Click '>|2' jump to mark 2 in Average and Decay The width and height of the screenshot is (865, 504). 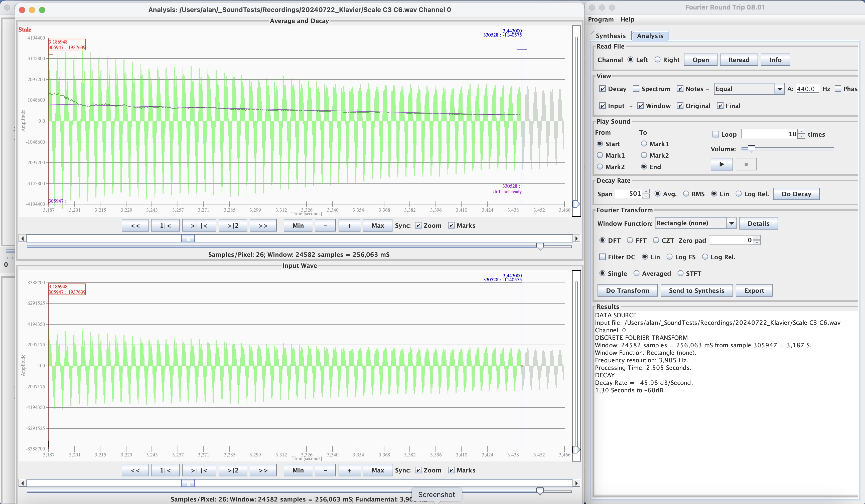[x=233, y=225]
